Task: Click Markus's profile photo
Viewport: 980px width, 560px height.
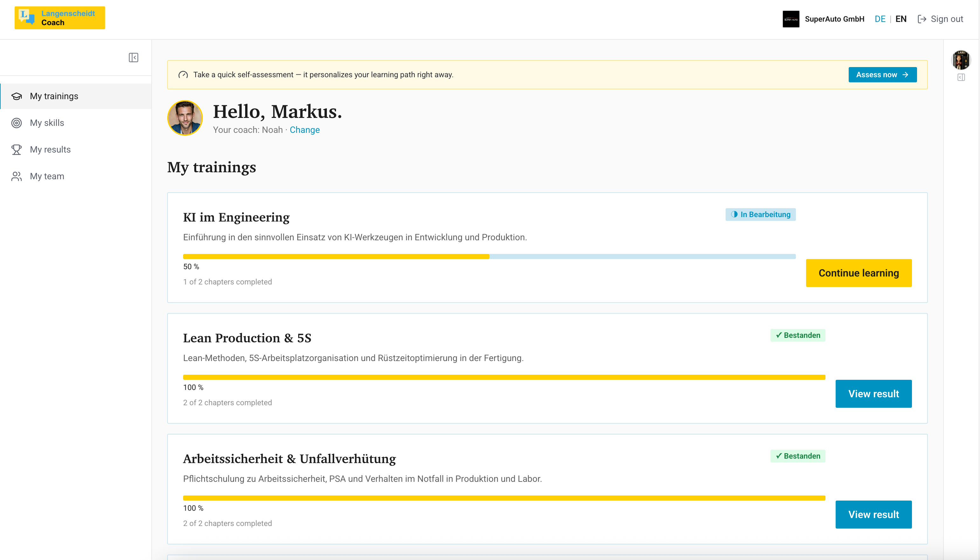Action: [x=185, y=118]
